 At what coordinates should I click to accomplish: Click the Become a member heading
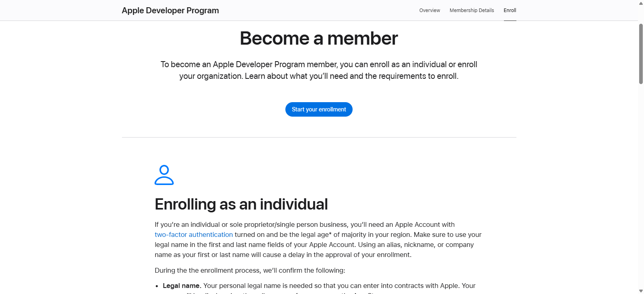(319, 39)
